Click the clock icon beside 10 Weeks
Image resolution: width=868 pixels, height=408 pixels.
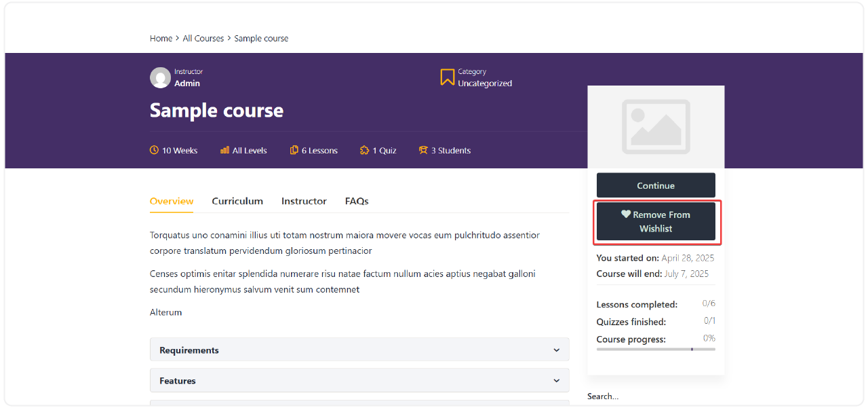click(154, 150)
